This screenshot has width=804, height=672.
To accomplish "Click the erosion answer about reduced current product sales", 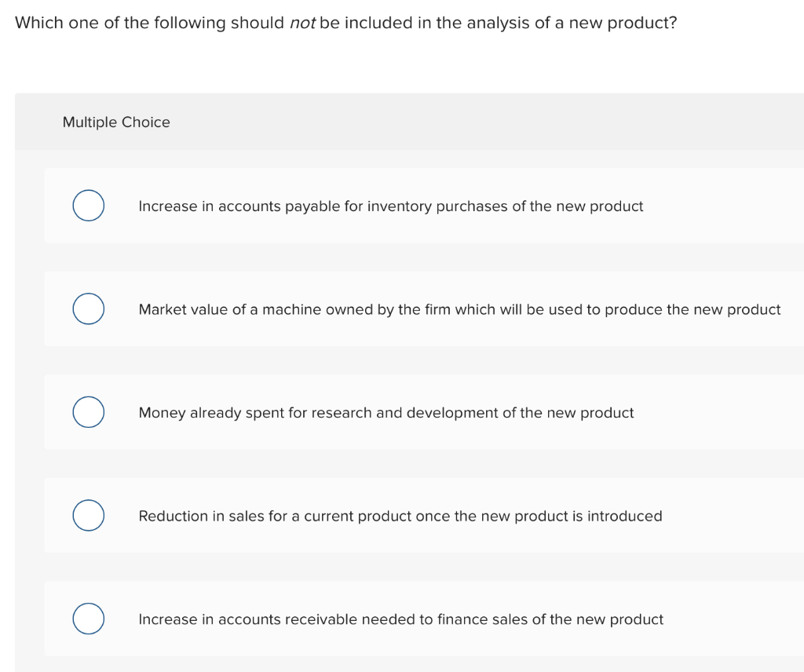I will point(400,516).
